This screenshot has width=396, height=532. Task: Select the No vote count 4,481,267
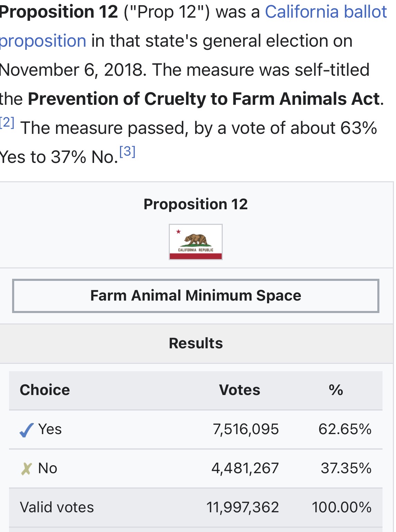(x=245, y=468)
